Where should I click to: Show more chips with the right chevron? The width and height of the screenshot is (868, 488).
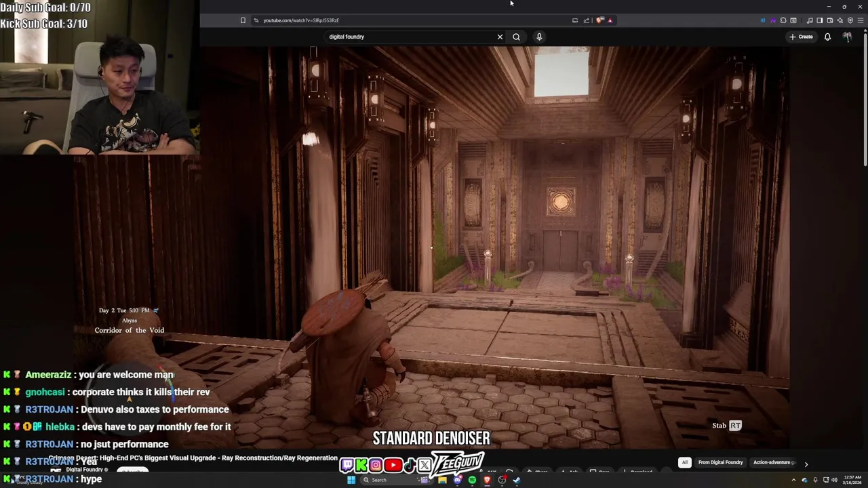(806, 464)
